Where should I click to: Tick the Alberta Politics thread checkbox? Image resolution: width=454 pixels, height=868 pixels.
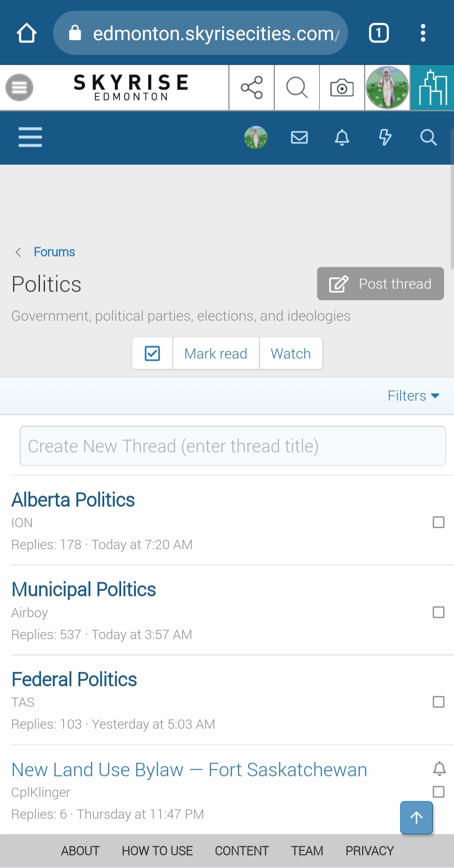click(438, 522)
